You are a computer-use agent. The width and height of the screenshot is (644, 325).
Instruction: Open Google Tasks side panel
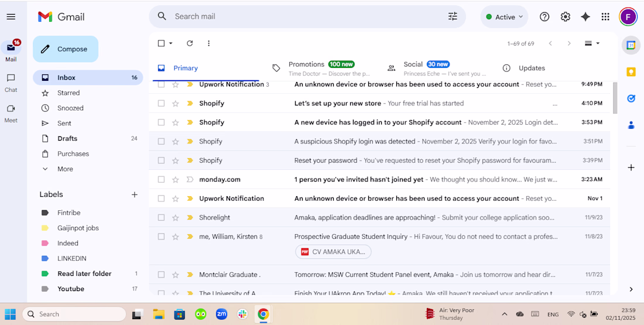coord(631,98)
